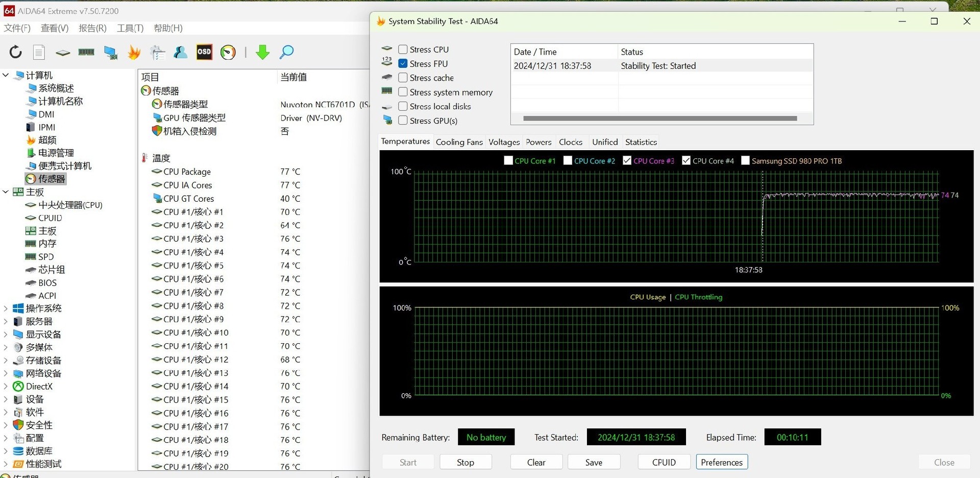Open the OSD panel icon

pos(204,52)
